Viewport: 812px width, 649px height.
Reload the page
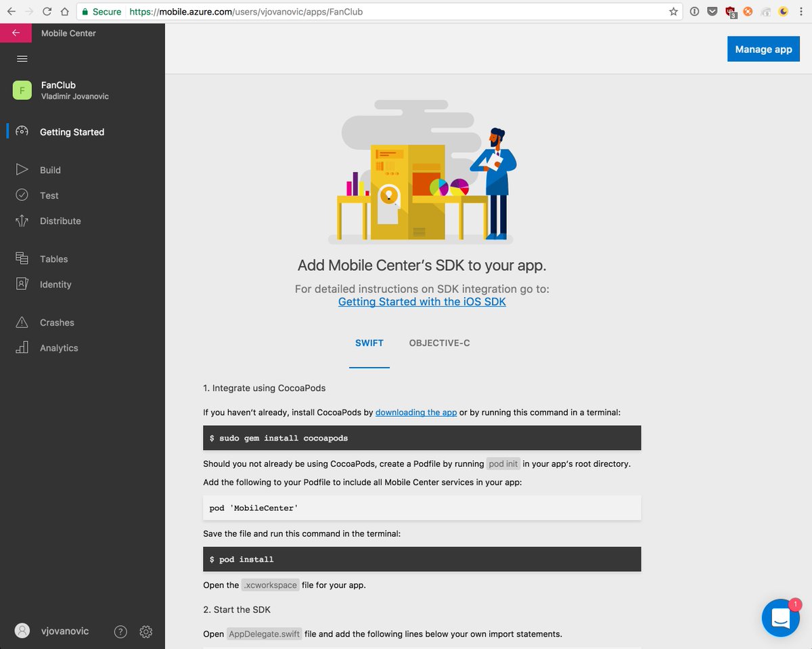(47, 12)
